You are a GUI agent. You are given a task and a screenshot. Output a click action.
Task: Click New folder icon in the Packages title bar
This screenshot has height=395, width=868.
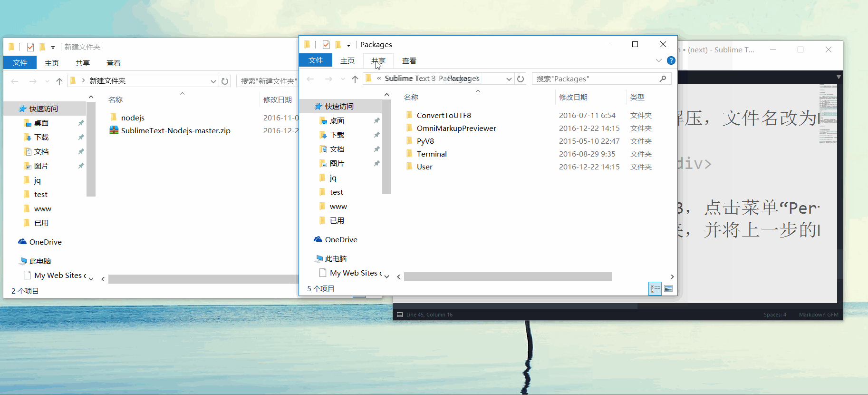338,45
